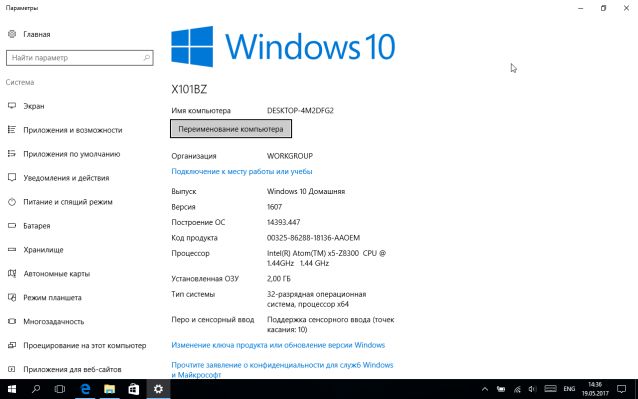Viewport: 638px width, 399px height.
Task: Open the Батарея battery icon in sidebar
Action: 12,225
